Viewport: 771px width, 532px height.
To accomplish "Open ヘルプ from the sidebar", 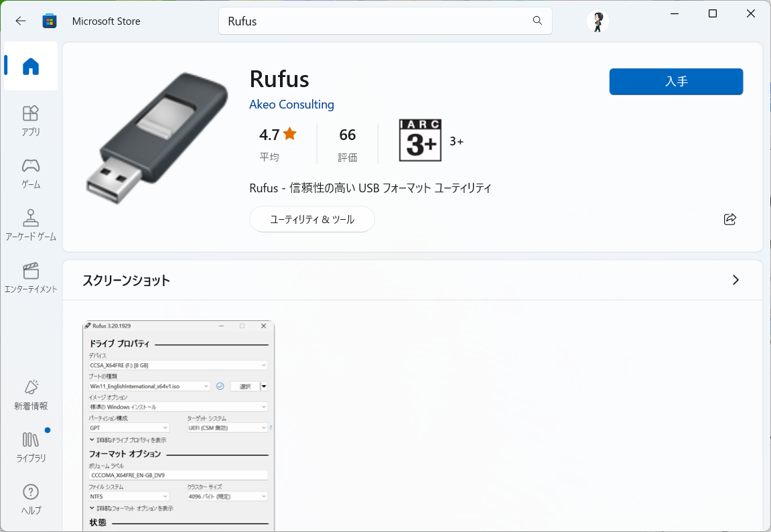I will click(x=30, y=499).
